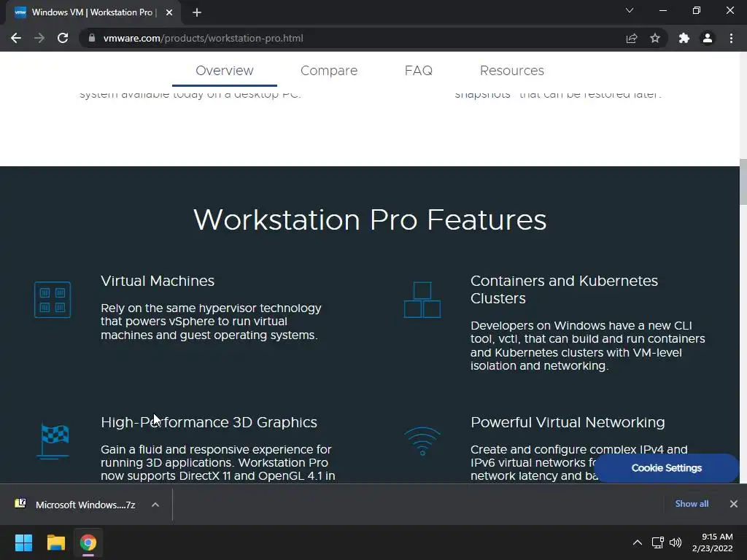Open a new browser tab
Image resolution: width=747 pixels, height=560 pixels.
coord(197,12)
